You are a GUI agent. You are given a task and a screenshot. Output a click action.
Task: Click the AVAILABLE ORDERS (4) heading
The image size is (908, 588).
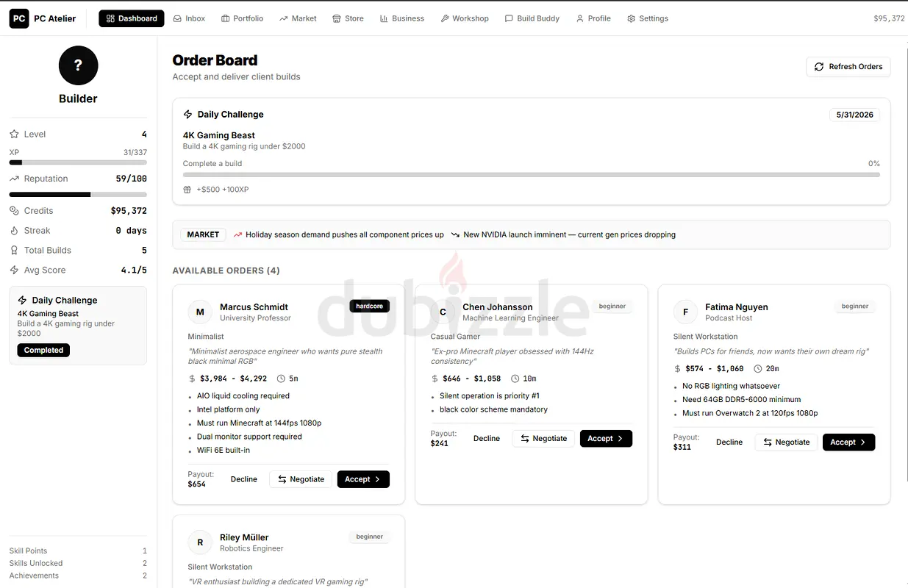(x=226, y=271)
